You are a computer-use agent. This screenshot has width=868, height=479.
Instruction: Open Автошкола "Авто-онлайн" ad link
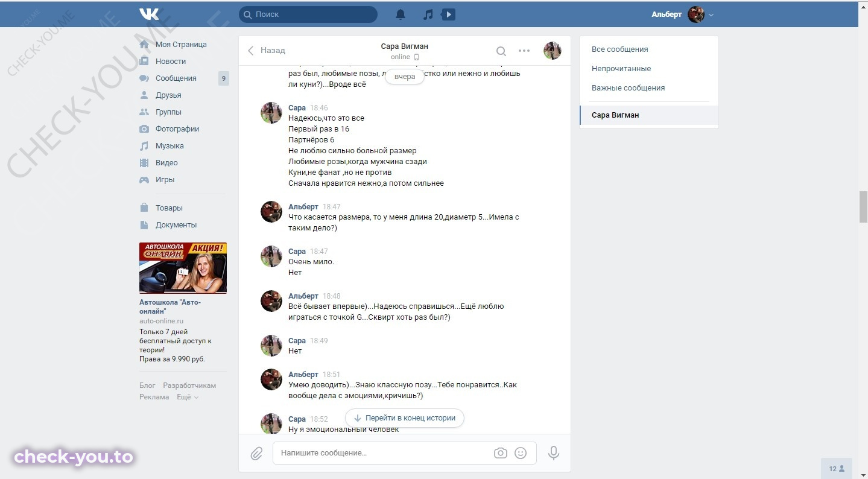(170, 307)
